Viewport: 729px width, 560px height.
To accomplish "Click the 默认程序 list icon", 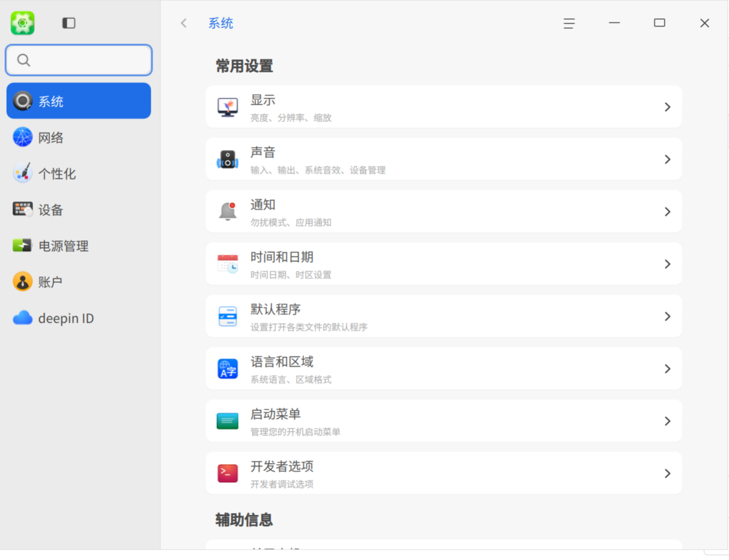I will tap(228, 316).
